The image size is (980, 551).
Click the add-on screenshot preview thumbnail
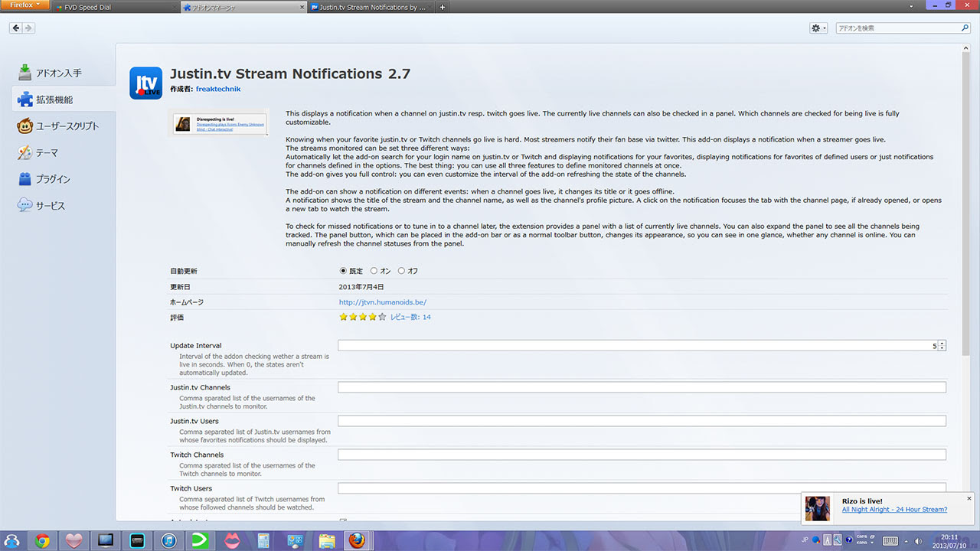[x=219, y=123]
